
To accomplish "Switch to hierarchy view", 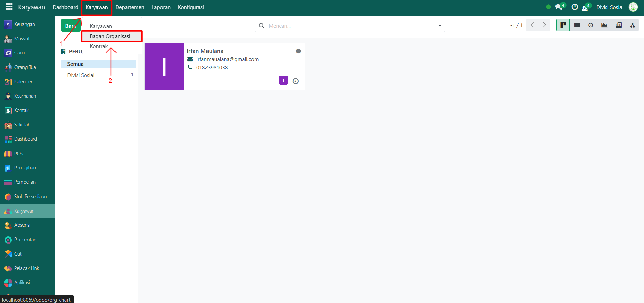I will point(632,25).
